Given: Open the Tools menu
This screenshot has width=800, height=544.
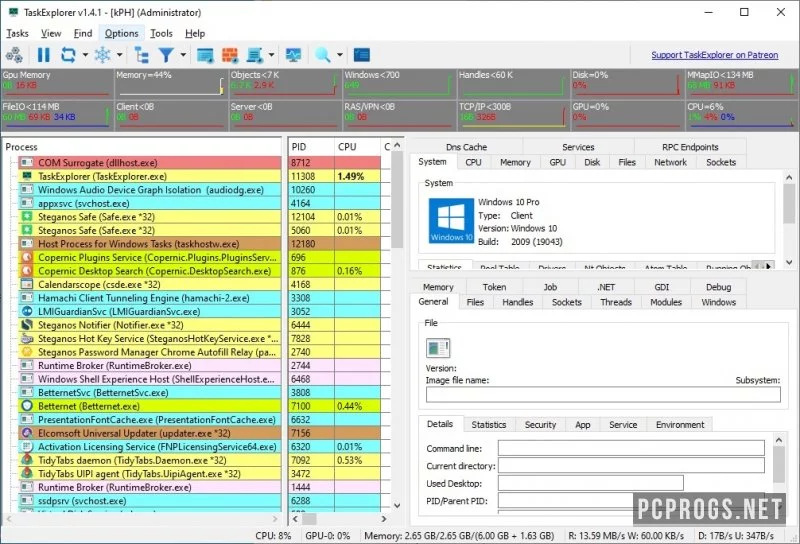Looking at the screenshot, I should coord(161,33).
